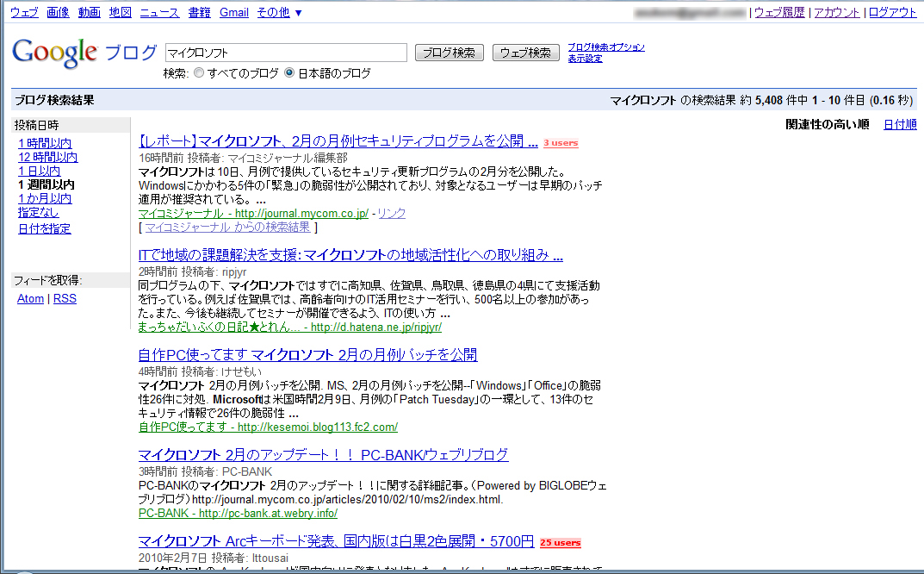Open the ウェブ top navigation link

pyautogui.click(x=25, y=12)
